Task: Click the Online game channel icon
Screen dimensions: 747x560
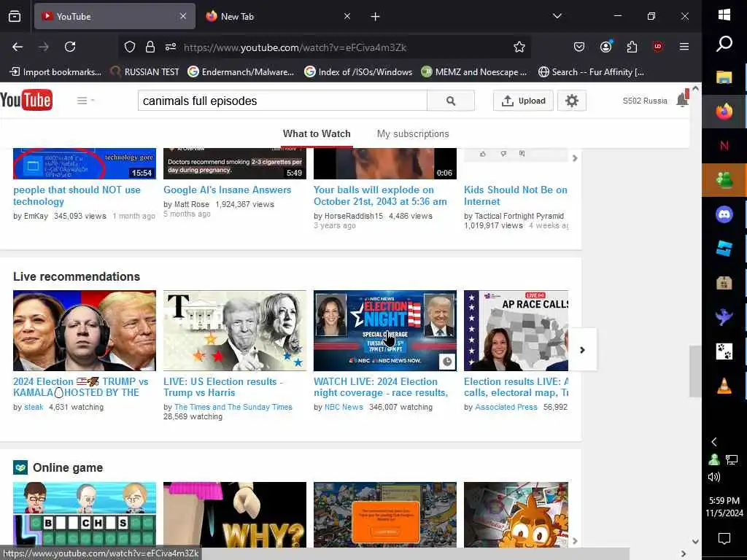Action: tap(20, 467)
